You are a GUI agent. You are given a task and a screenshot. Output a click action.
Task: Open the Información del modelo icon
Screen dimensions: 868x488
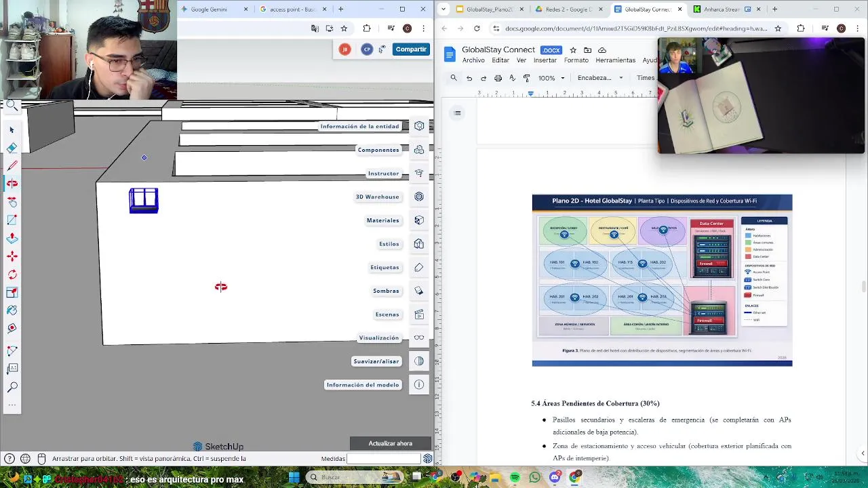[419, 385]
